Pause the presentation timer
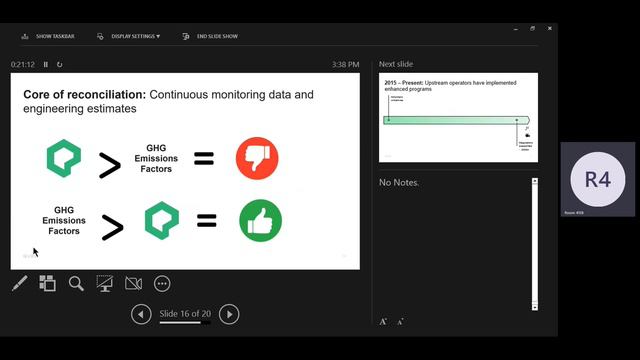This screenshot has width=640, height=360. click(46, 64)
